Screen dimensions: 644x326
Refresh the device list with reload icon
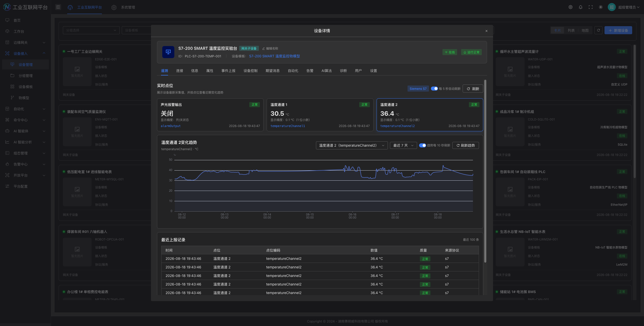598,30
